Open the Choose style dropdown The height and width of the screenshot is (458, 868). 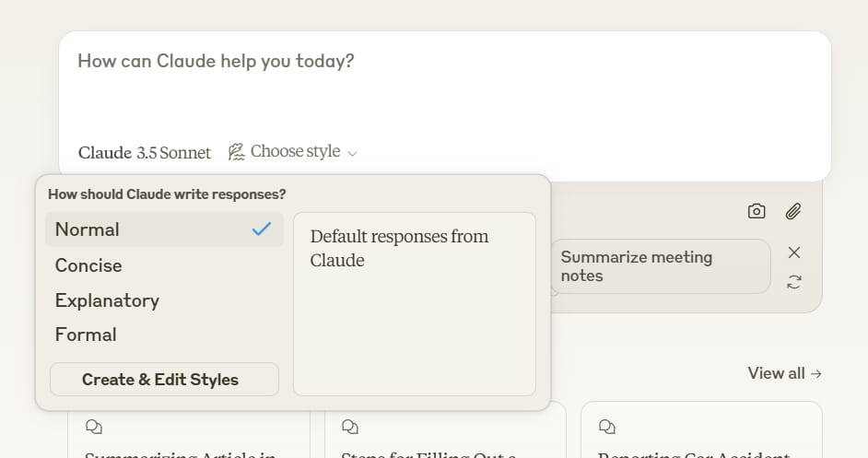295,152
